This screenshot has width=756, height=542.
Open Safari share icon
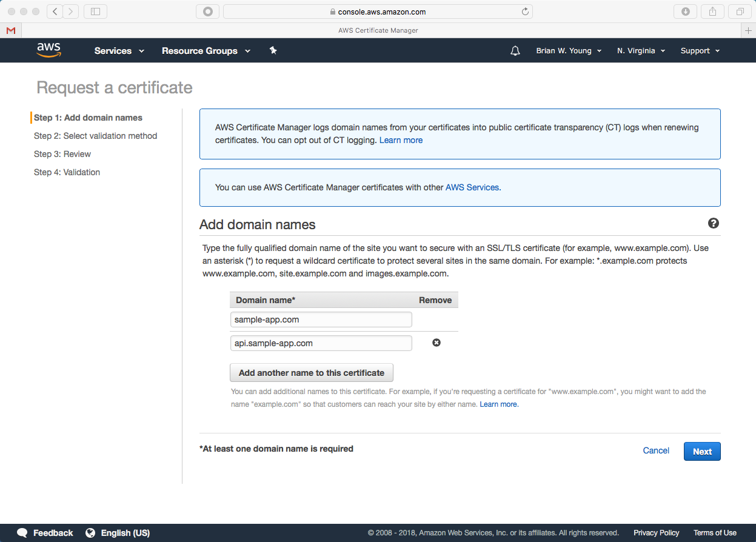point(713,12)
